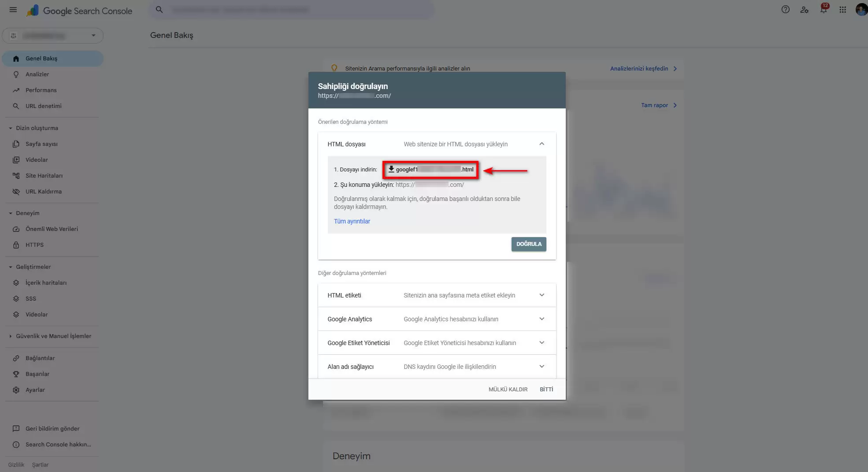868x472 pixels.
Task: Open the help question mark icon
Action: coord(785,10)
